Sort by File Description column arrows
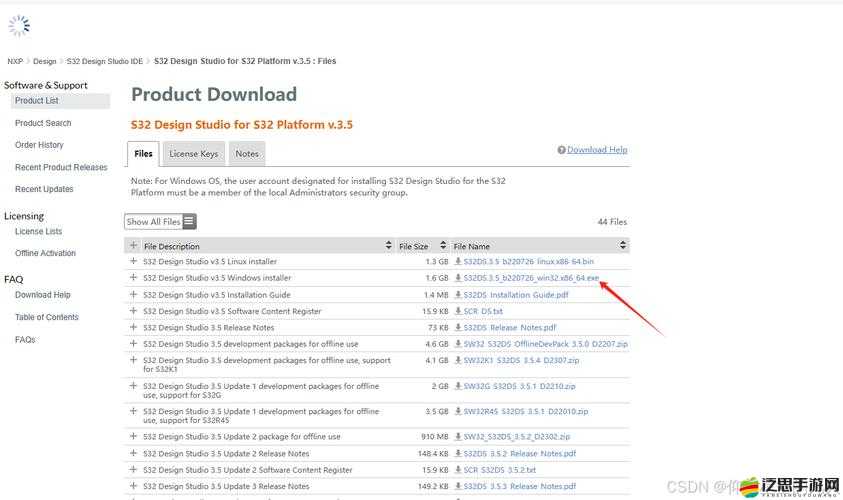 tap(388, 246)
